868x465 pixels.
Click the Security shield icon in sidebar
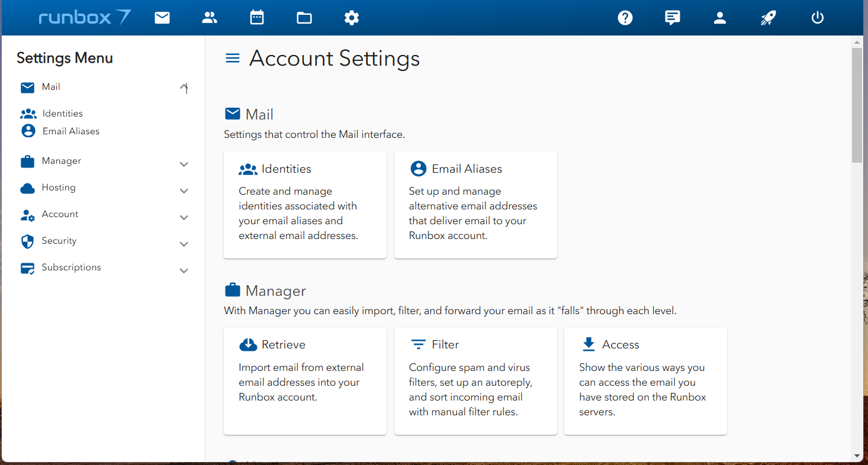pyautogui.click(x=27, y=241)
